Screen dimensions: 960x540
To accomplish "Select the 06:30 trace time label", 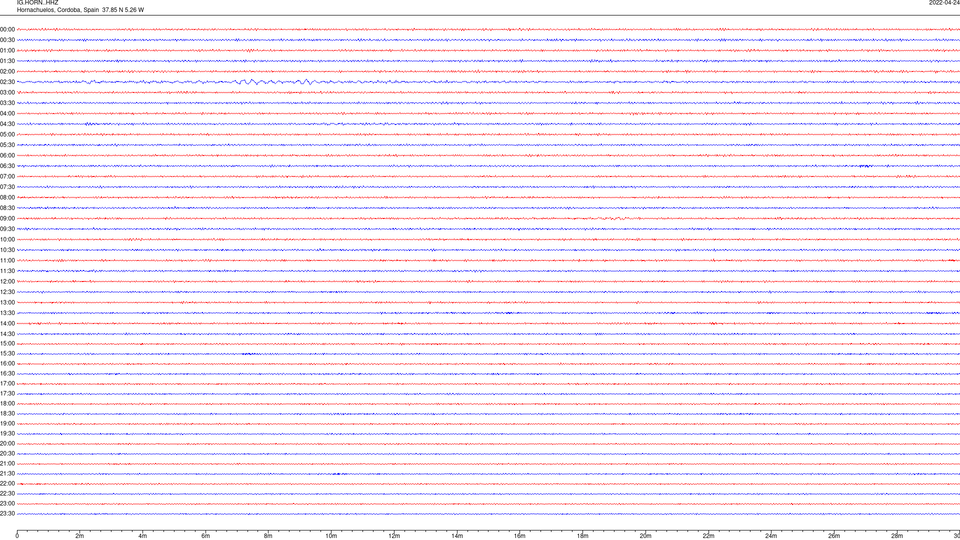I will (7, 166).
